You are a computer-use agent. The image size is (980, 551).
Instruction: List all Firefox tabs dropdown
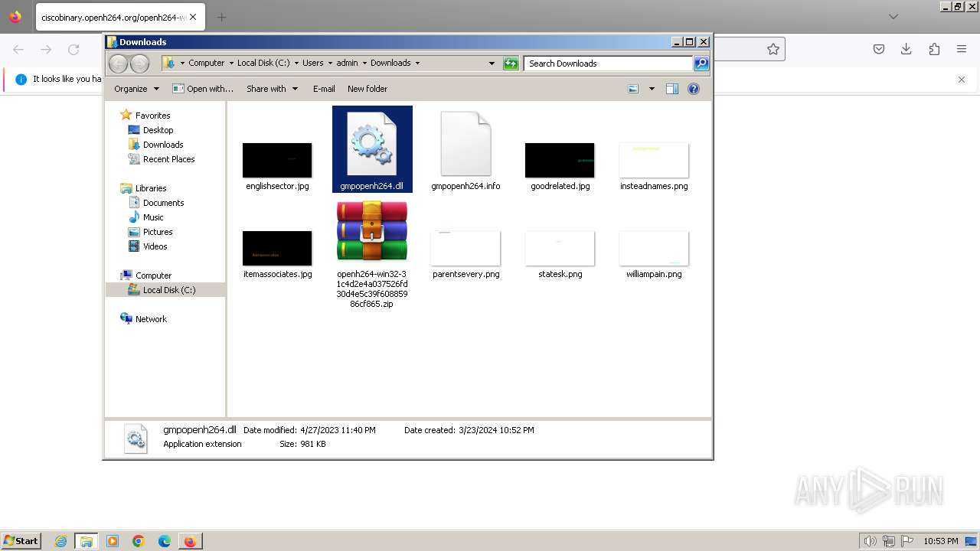tap(893, 17)
